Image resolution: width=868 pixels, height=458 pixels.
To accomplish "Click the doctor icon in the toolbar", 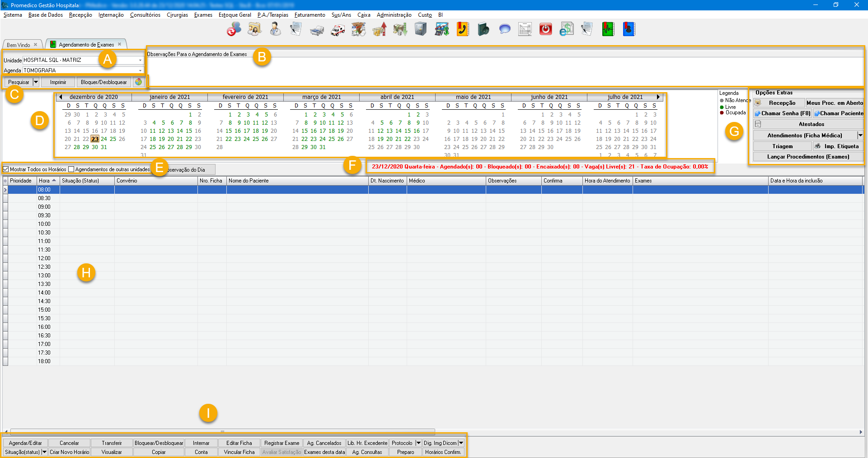I will pos(275,29).
